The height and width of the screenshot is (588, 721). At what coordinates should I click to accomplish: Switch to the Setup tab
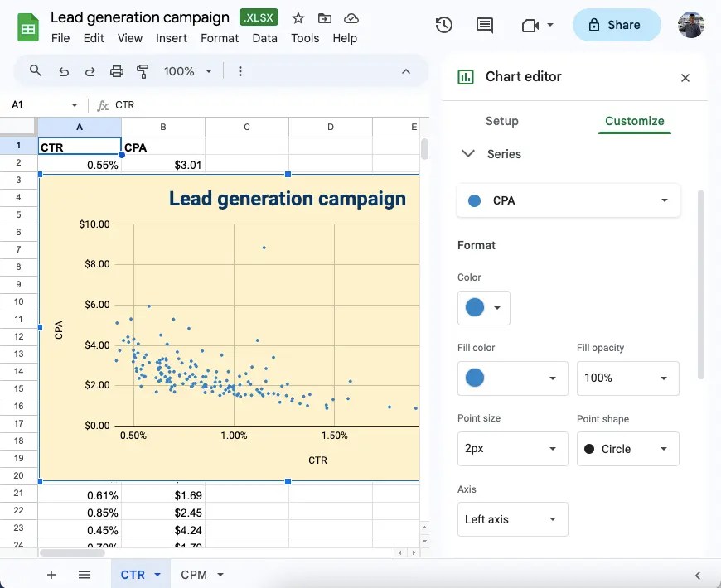click(x=501, y=121)
